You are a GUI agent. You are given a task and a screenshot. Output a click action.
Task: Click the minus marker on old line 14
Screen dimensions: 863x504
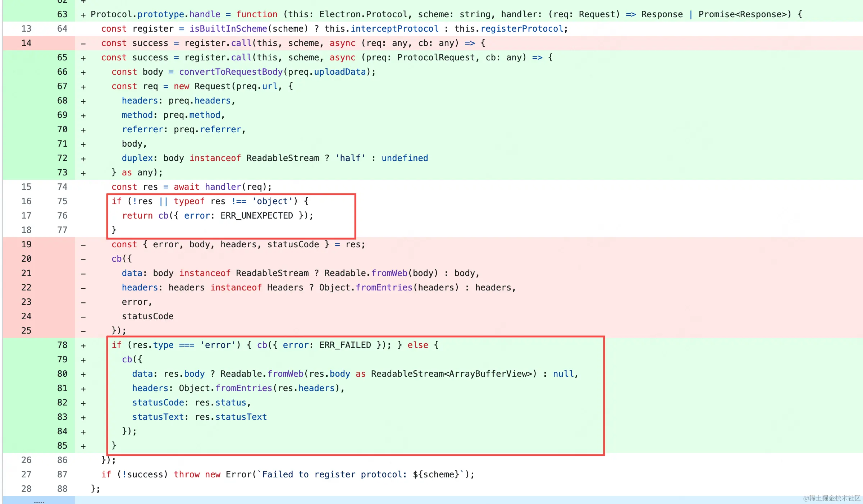(x=83, y=43)
